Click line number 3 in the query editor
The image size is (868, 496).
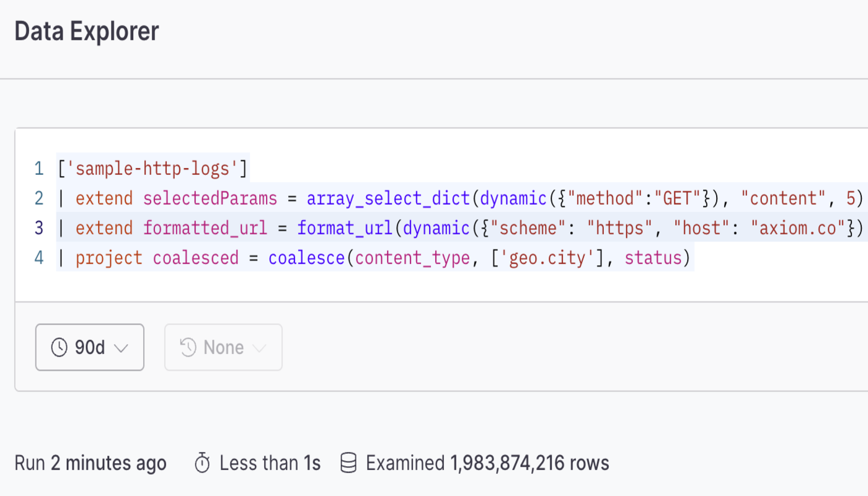(x=38, y=228)
